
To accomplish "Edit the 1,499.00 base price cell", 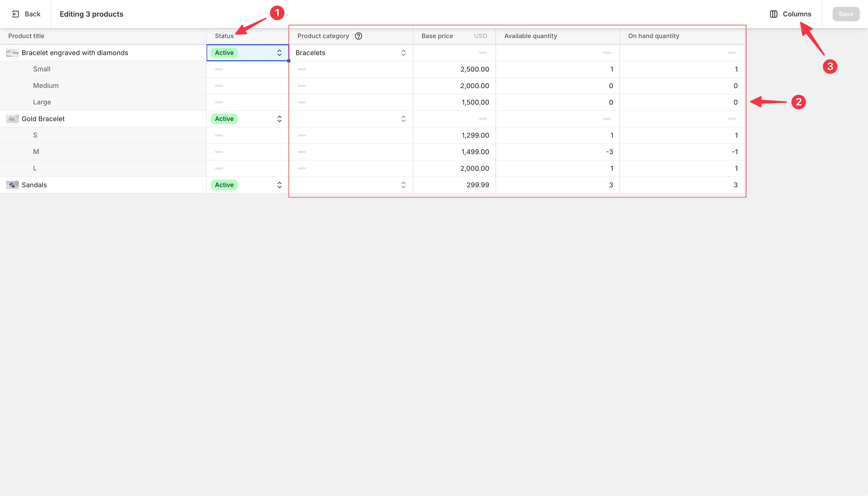I will point(454,152).
